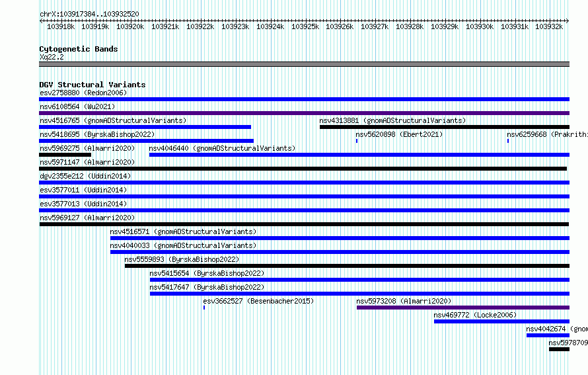Select the nsv4040033 gnomAD variant bar

coord(340,252)
